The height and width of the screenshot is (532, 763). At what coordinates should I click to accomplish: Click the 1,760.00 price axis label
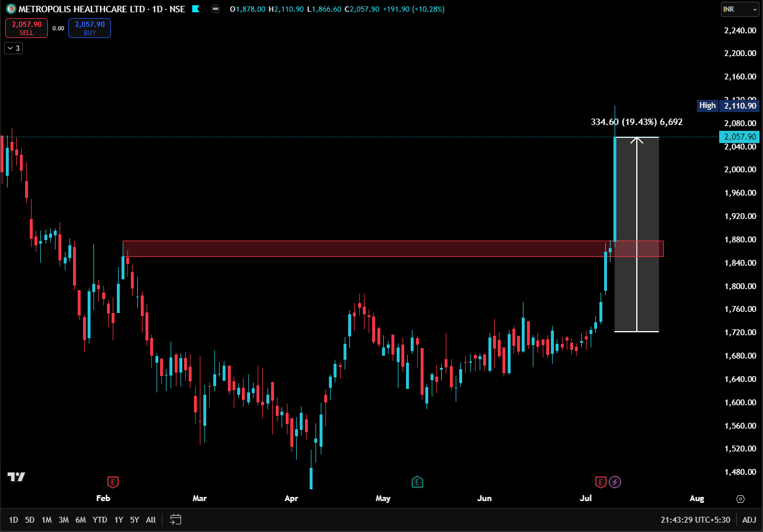click(x=740, y=309)
